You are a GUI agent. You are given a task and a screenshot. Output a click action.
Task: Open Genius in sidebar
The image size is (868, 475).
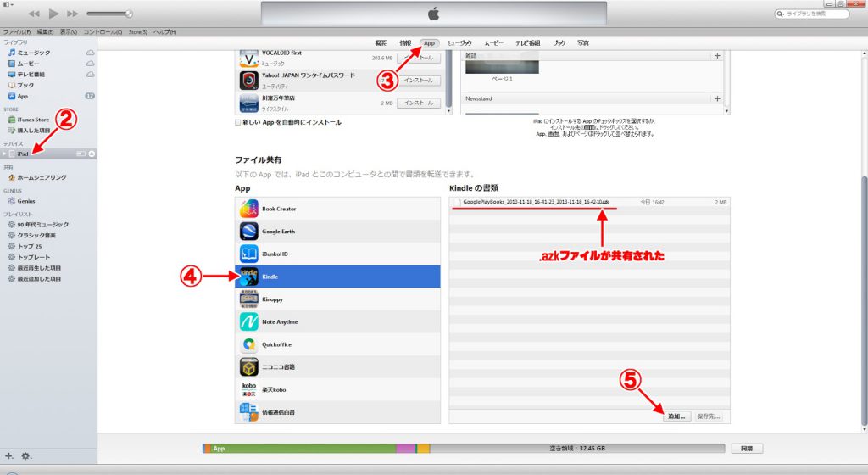[x=22, y=201]
